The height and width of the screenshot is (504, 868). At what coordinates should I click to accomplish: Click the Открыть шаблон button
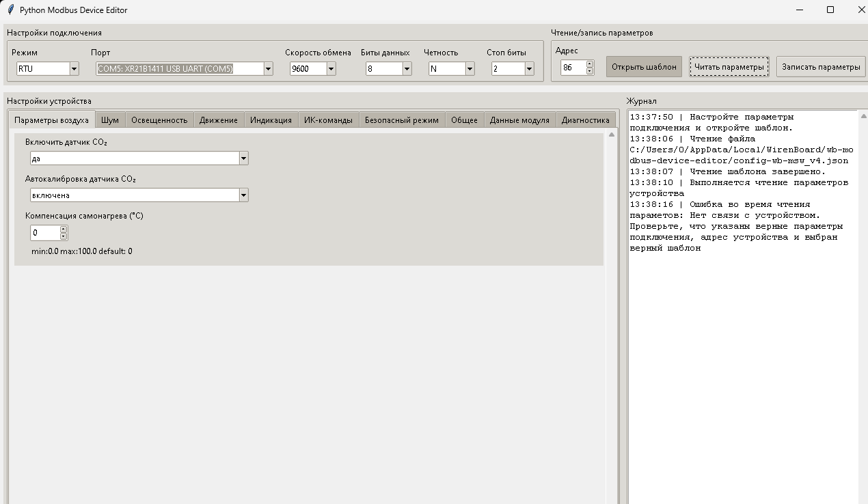coord(644,67)
